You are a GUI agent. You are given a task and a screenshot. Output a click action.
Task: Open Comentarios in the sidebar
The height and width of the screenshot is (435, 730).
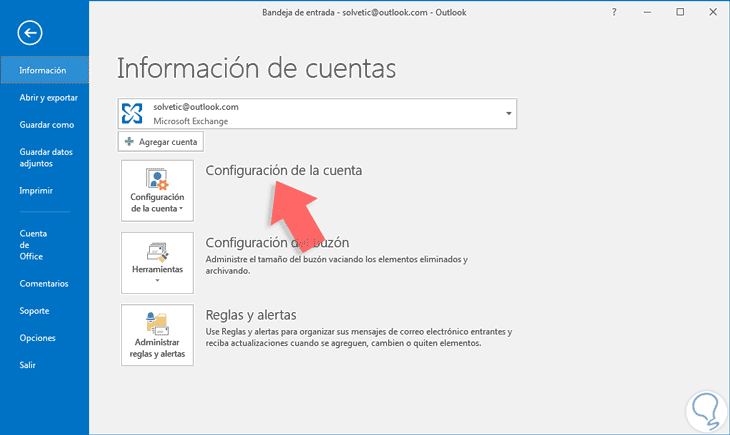(x=44, y=284)
